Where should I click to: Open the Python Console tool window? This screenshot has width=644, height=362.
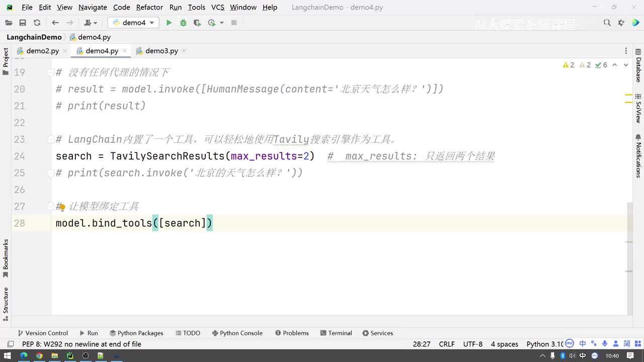coord(237,333)
